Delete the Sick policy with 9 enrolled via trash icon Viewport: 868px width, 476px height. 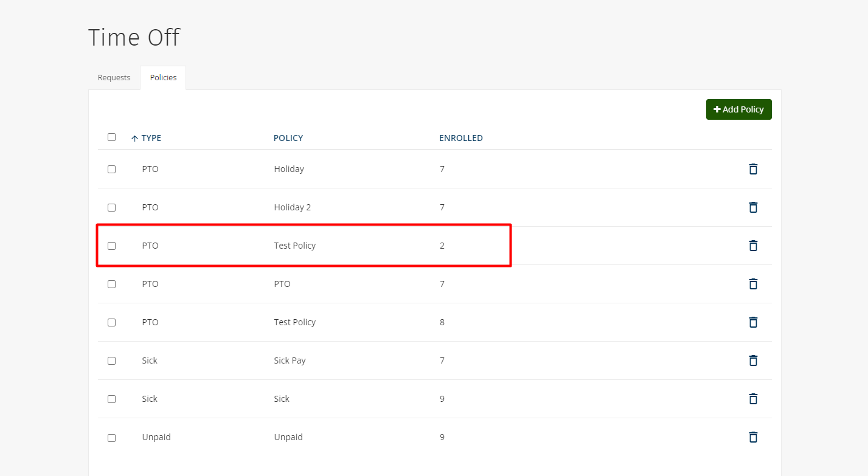tap(753, 399)
